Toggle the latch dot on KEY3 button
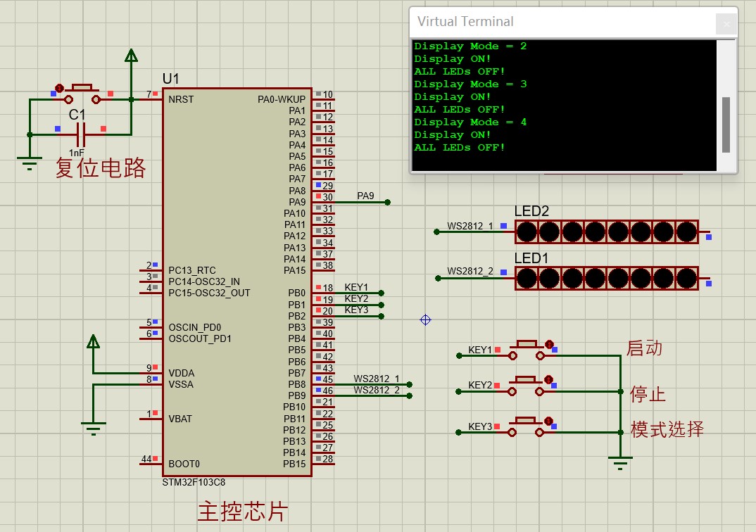756x532 pixels. pyautogui.click(x=548, y=421)
